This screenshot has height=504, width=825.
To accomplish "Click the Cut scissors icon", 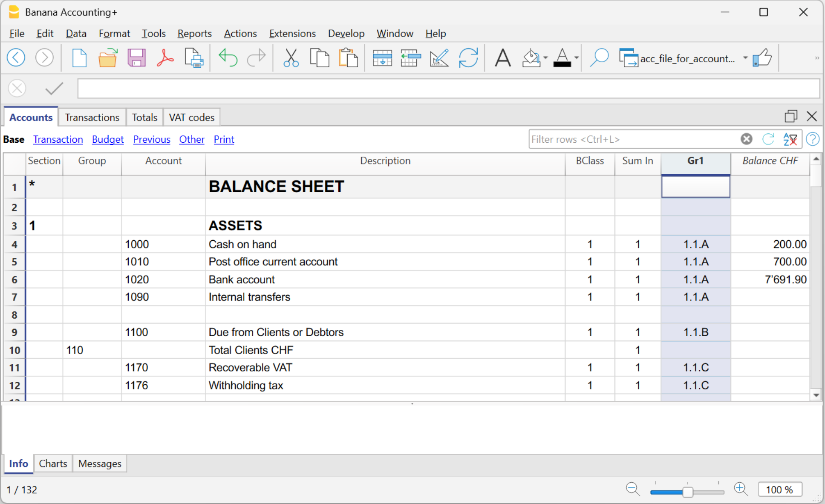I will (x=291, y=58).
